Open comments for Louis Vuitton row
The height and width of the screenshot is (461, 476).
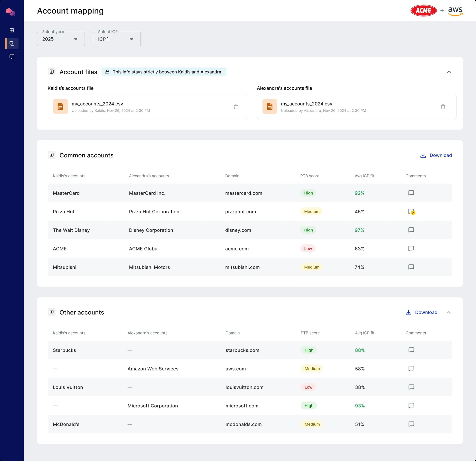(411, 387)
